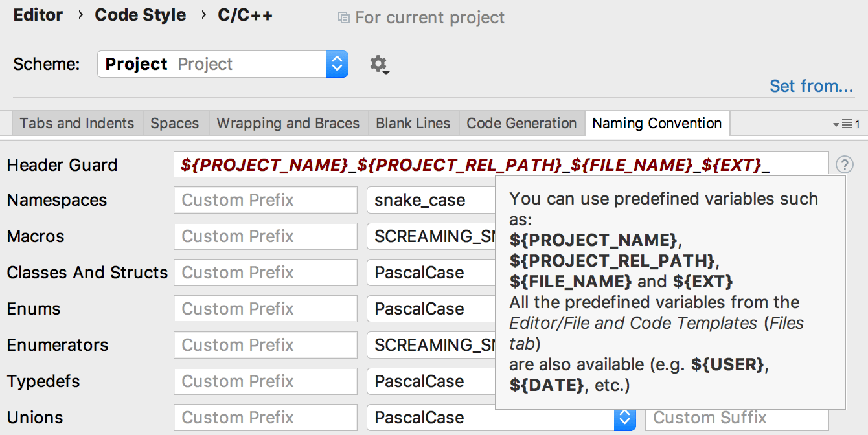Image resolution: width=868 pixels, height=435 pixels.
Task: Go to the Code Generation tab
Action: pyautogui.click(x=521, y=123)
